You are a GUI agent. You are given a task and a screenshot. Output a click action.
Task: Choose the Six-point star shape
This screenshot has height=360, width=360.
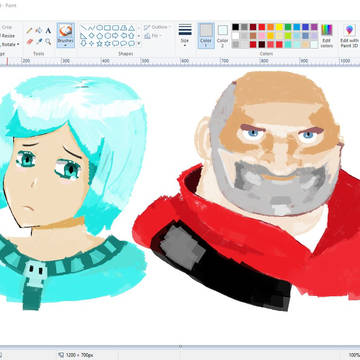pos(107,43)
